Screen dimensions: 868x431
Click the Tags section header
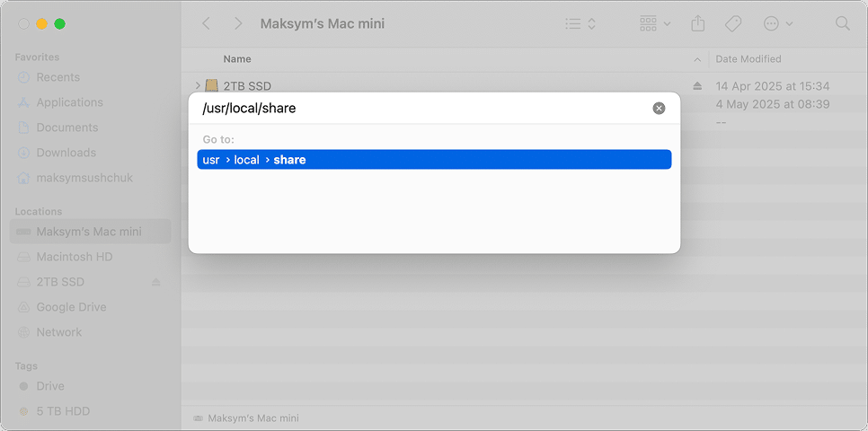point(26,365)
